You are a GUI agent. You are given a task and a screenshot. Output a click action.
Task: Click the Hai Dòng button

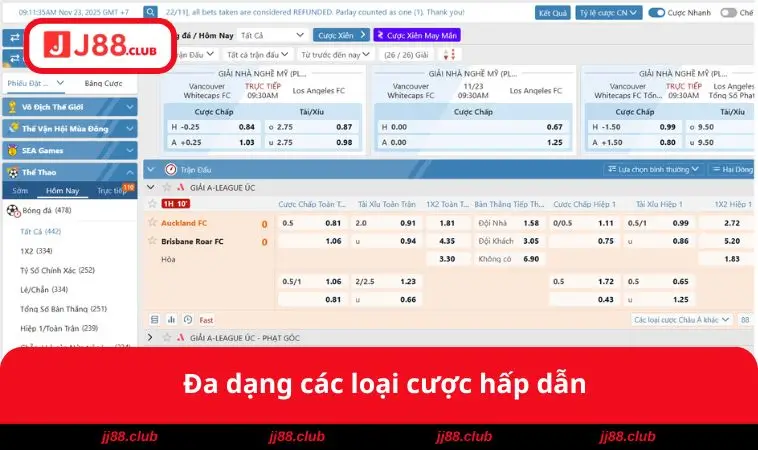coord(733,169)
